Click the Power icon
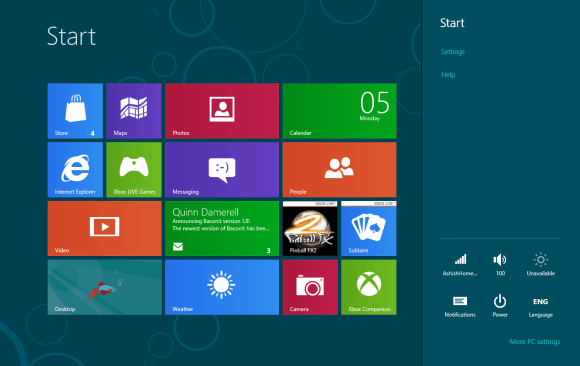 click(500, 306)
